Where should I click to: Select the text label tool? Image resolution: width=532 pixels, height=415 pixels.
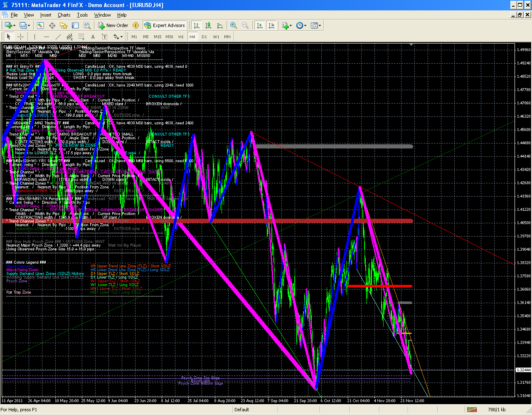[93, 37]
